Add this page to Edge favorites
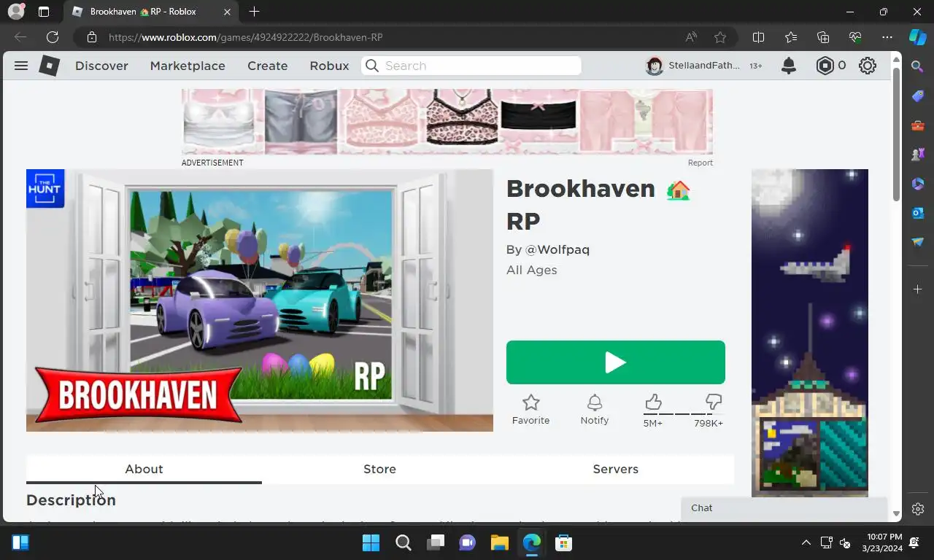The height and width of the screenshot is (560, 934). [x=720, y=37]
